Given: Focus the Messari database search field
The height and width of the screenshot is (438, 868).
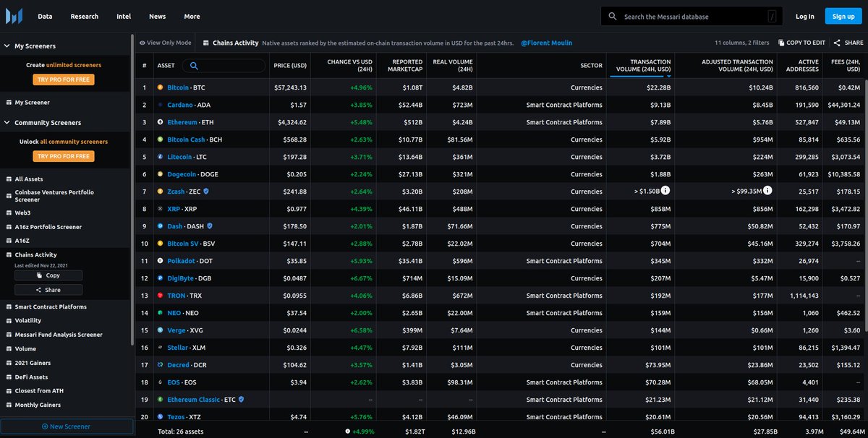Looking at the screenshot, I should tap(692, 16).
